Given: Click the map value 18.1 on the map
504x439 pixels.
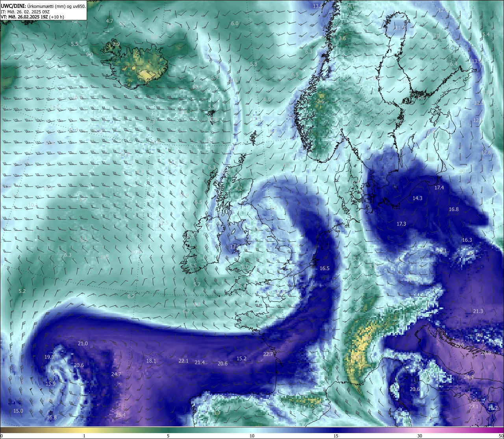Looking at the screenshot, I should (151, 361).
